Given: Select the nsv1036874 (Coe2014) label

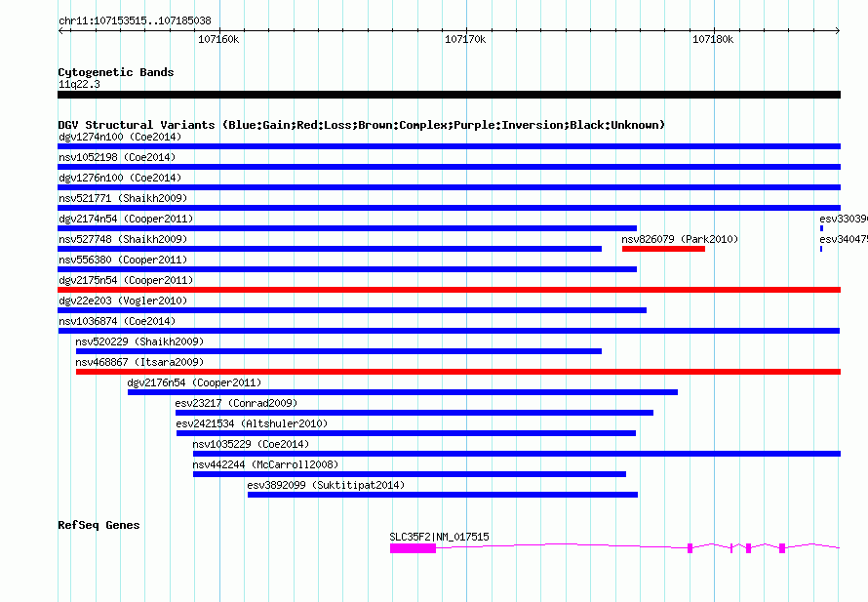Looking at the screenshot, I should click(x=117, y=321).
